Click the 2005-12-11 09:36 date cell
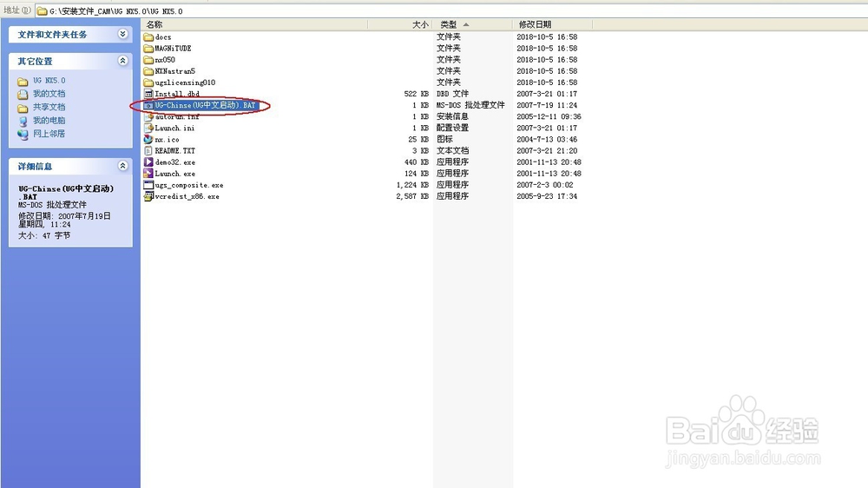 [549, 117]
